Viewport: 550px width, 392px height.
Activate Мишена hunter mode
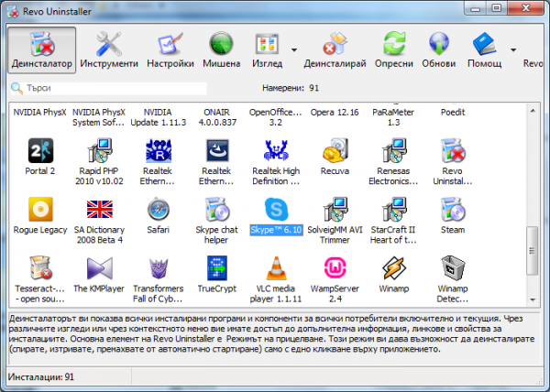tap(221, 50)
